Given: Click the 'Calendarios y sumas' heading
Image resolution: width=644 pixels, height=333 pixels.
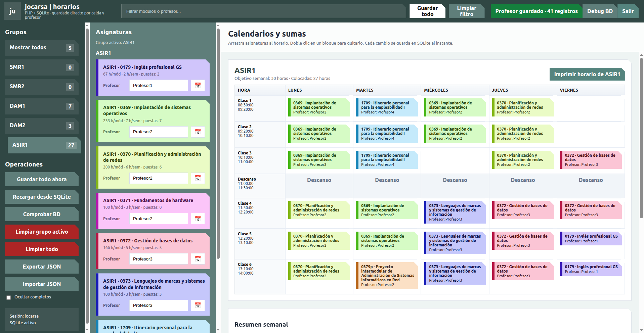Looking at the screenshot, I should coord(267,34).
